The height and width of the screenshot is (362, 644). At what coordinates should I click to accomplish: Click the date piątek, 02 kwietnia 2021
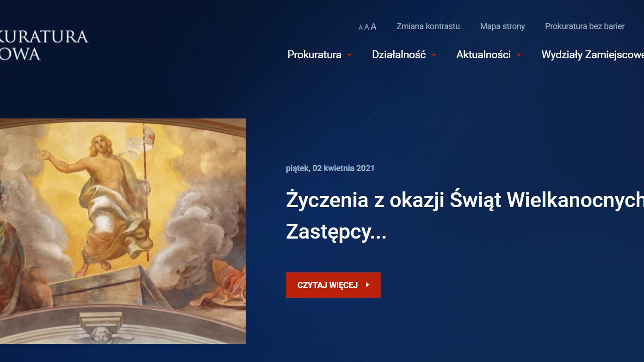point(330,168)
